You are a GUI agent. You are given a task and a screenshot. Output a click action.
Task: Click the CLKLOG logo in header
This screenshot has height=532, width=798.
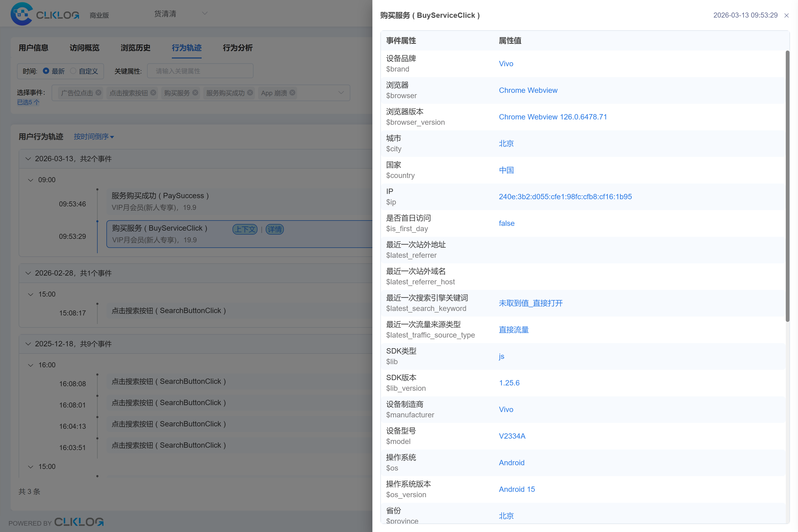coord(45,14)
